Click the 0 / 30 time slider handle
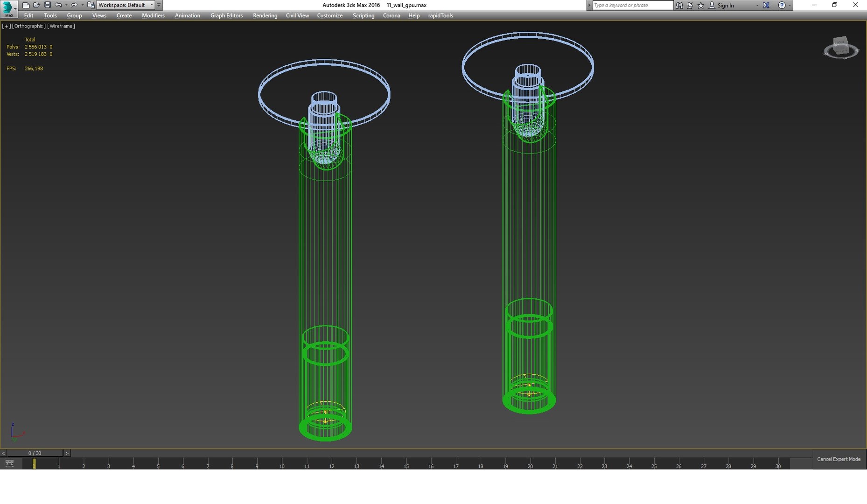The image size is (867, 504). point(35,453)
